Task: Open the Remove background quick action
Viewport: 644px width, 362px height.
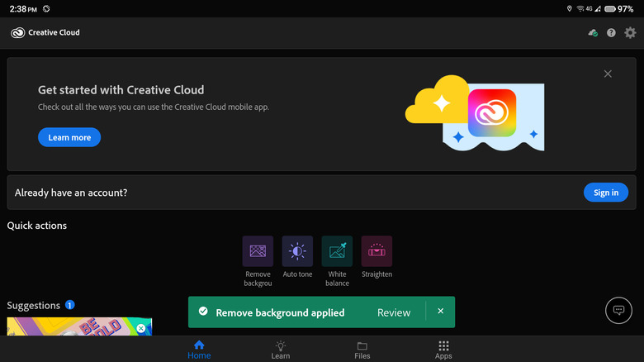Action: click(258, 251)
